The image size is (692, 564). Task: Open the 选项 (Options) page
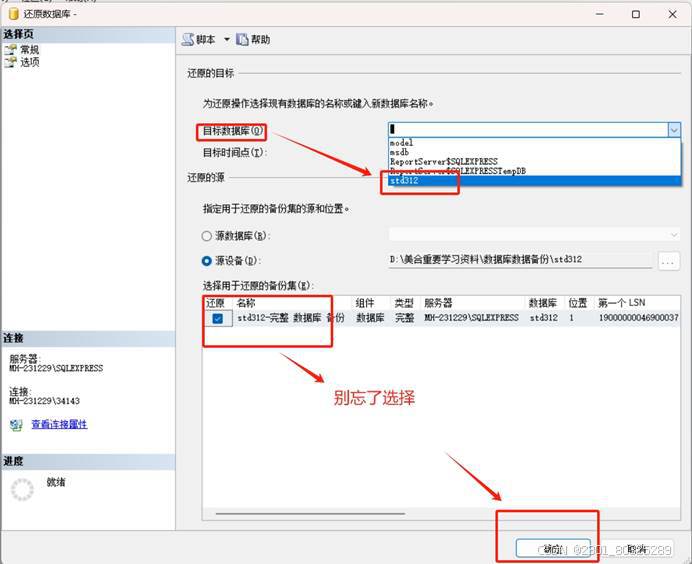click(30, 62)
